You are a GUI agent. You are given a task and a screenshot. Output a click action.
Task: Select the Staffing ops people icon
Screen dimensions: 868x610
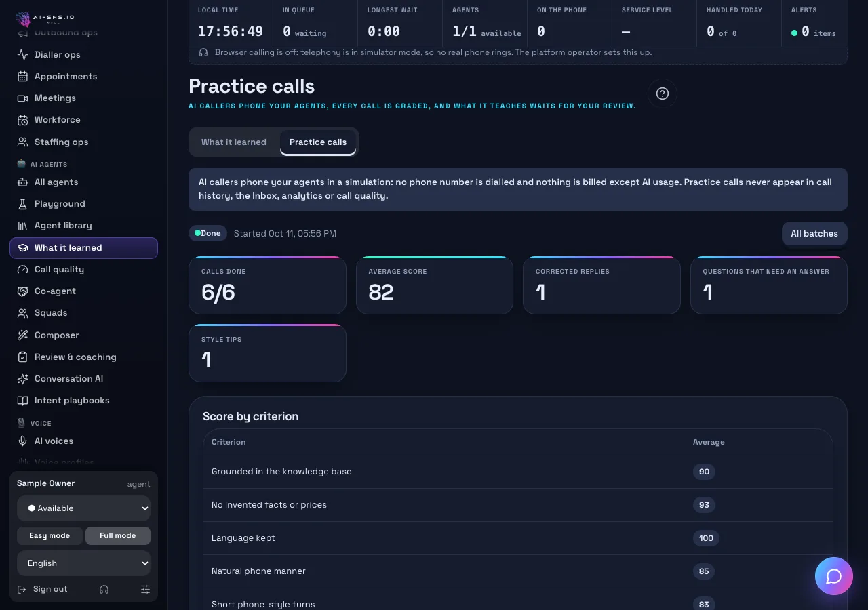coord(22,142)
